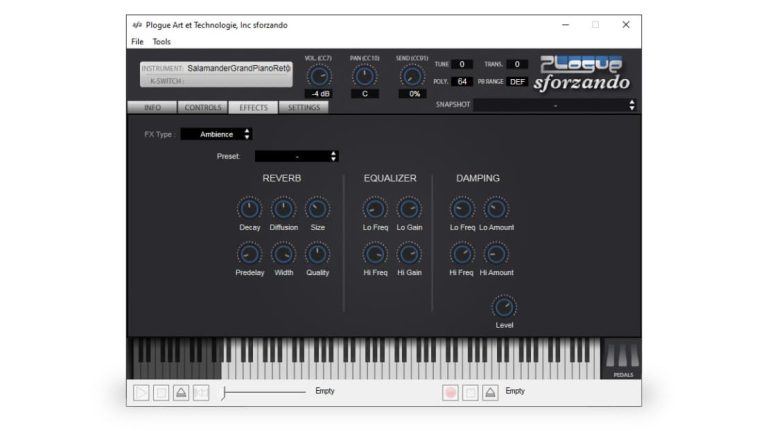Click the Reverb Width knob
The height and width of the screenshot is (431, 768).
click(283, 254)
